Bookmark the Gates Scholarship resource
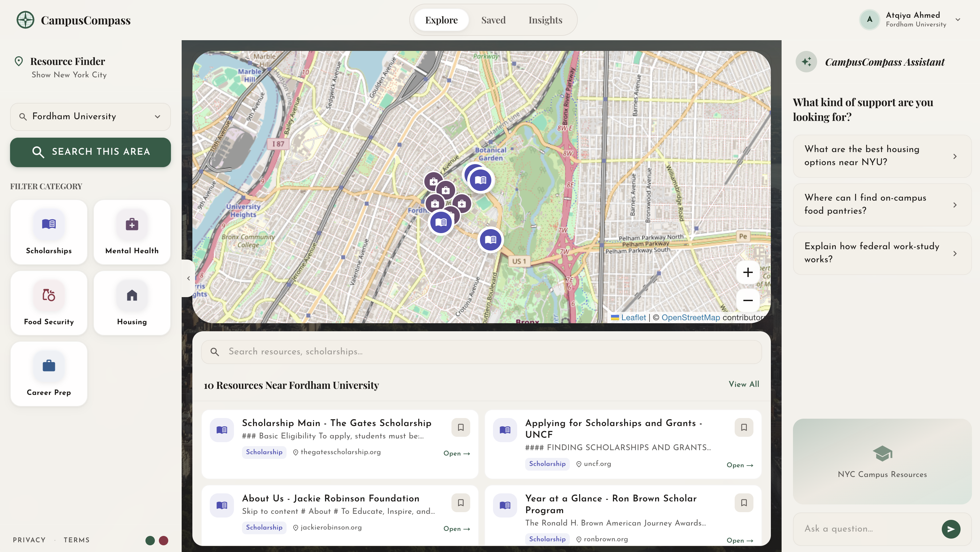Screen dimensions: 980x552 (x=460, y=427)
